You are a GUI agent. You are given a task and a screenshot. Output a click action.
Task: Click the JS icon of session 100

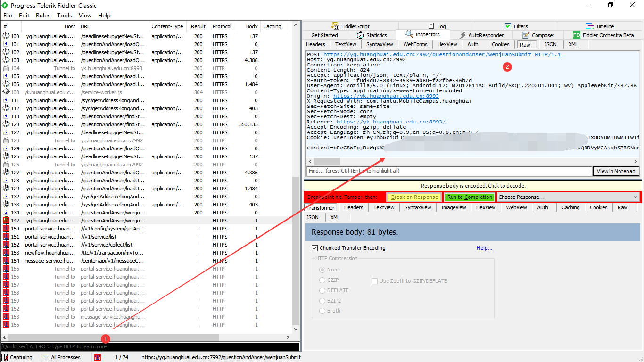6,36
